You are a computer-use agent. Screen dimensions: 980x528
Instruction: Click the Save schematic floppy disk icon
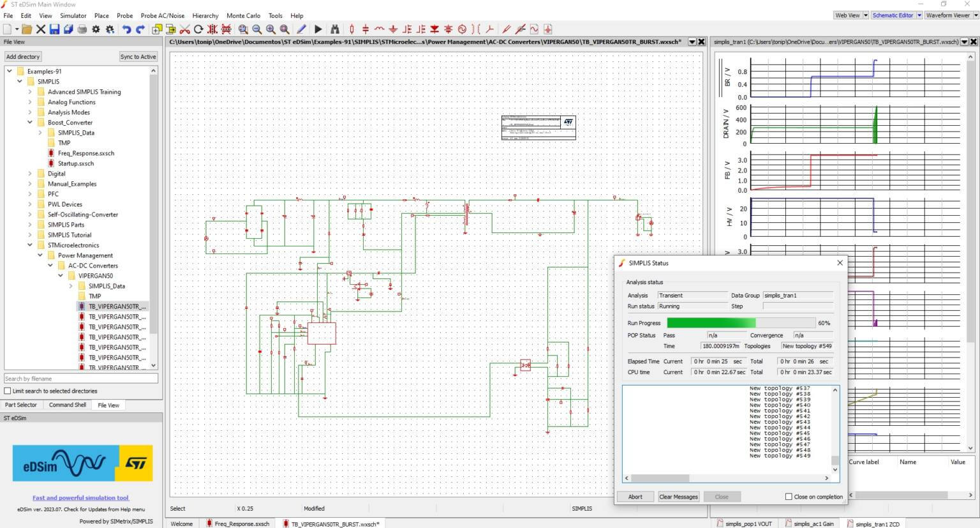(54, 29)
